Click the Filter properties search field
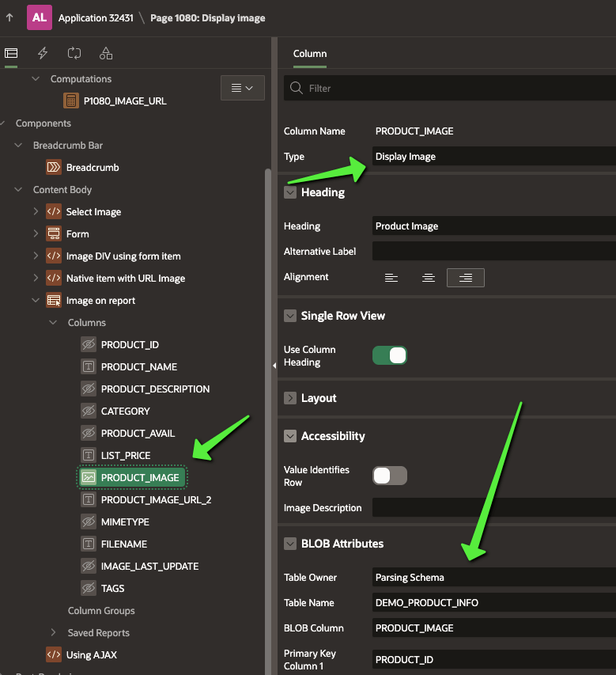The height and width of the screenshot is (675, 616). click(x=459, y=88)
